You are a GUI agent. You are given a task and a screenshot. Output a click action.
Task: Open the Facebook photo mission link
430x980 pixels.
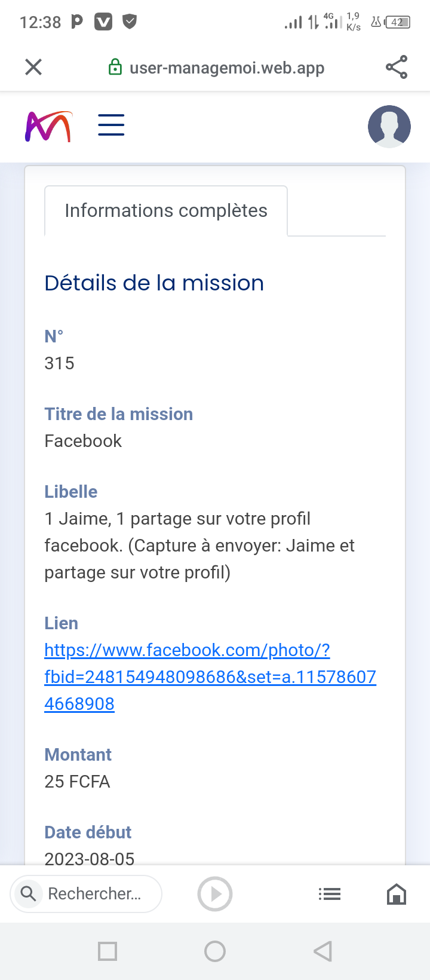click(x=210, y=676)
